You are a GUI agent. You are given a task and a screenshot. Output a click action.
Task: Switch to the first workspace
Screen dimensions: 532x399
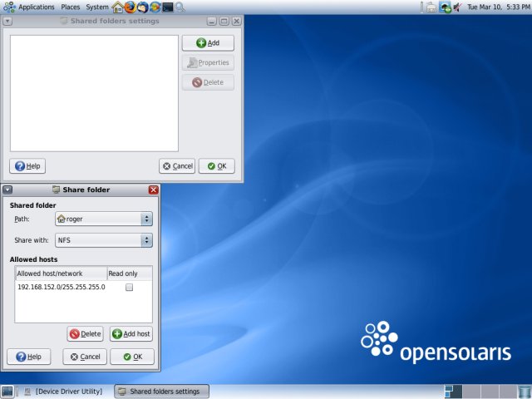(453, 392)
